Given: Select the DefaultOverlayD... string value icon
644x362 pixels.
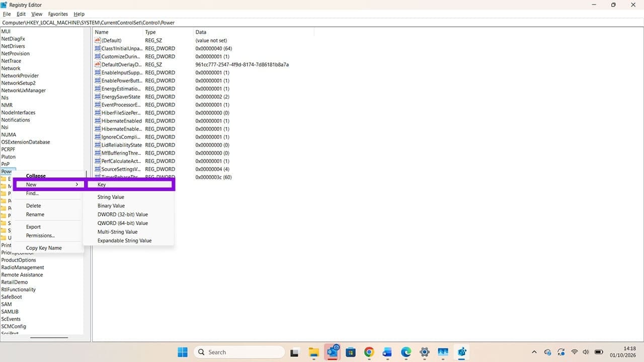Looking at the screenshot, I should (x=98, y=64).
